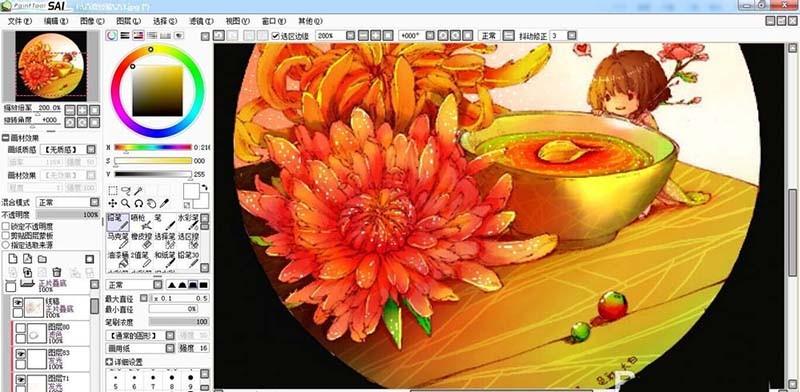Open the 其他 Others menu

coord(310,21)
